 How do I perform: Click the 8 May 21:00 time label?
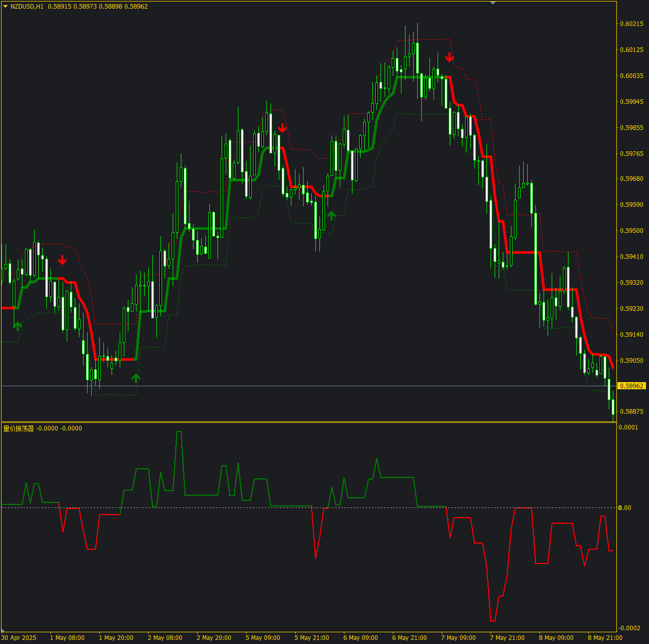coord(605,637)
